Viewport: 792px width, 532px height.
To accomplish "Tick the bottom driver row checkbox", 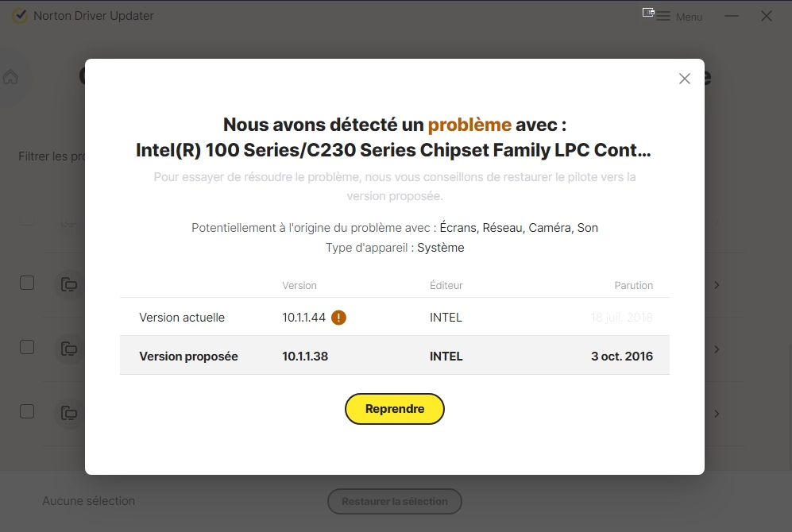I will [27, 411].
